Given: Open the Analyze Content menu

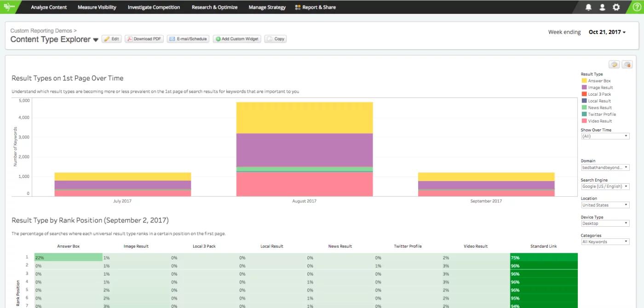Looking at the screenshot, I should point(49,7).
